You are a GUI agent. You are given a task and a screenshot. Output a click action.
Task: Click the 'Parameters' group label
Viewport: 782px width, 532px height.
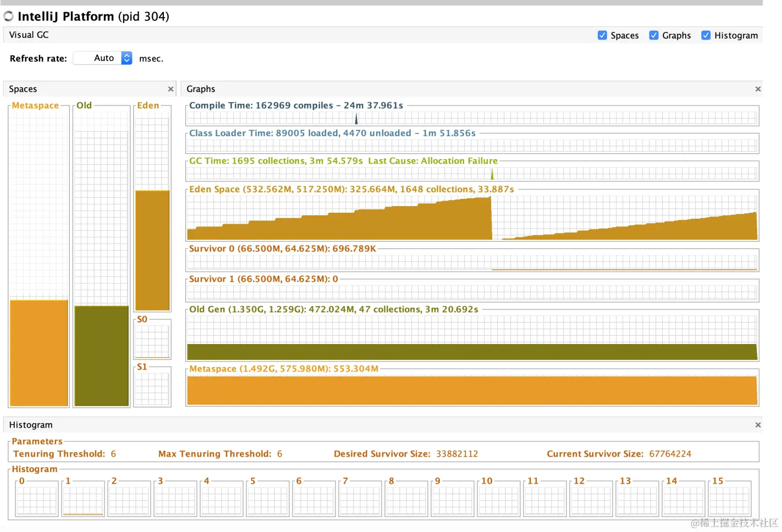37,441
